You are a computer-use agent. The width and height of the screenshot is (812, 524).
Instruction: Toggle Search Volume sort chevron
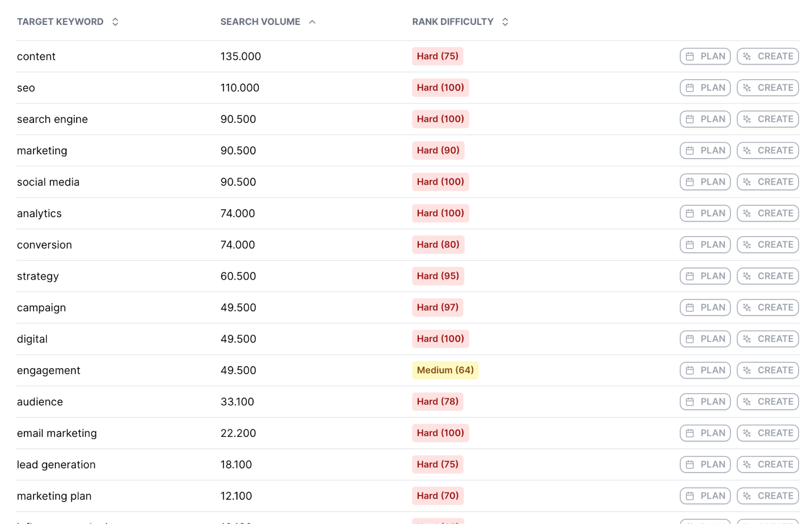312,22
